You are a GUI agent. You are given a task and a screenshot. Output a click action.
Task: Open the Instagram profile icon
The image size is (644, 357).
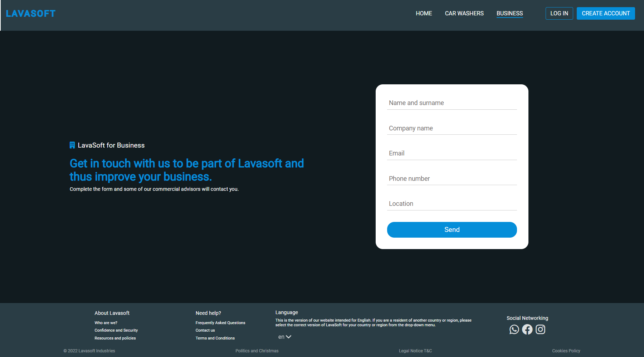click(x=541, y=329)
